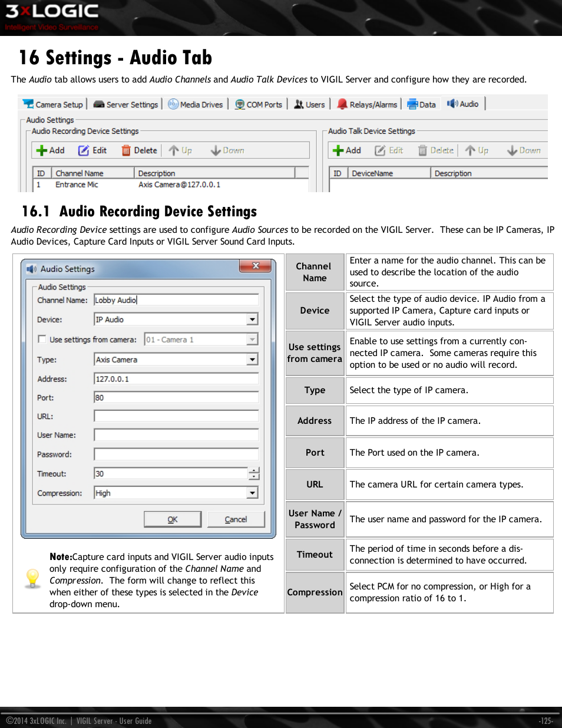Enable Use settings from camera checkbox
The height and width of the screenshot is (728, 562).
coord(42,339)
